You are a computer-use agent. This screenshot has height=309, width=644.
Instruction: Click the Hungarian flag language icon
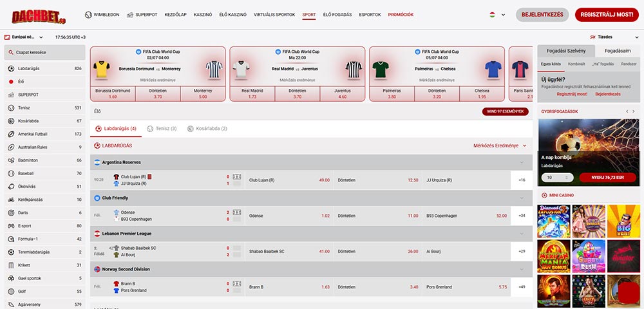tap(493, 14)
